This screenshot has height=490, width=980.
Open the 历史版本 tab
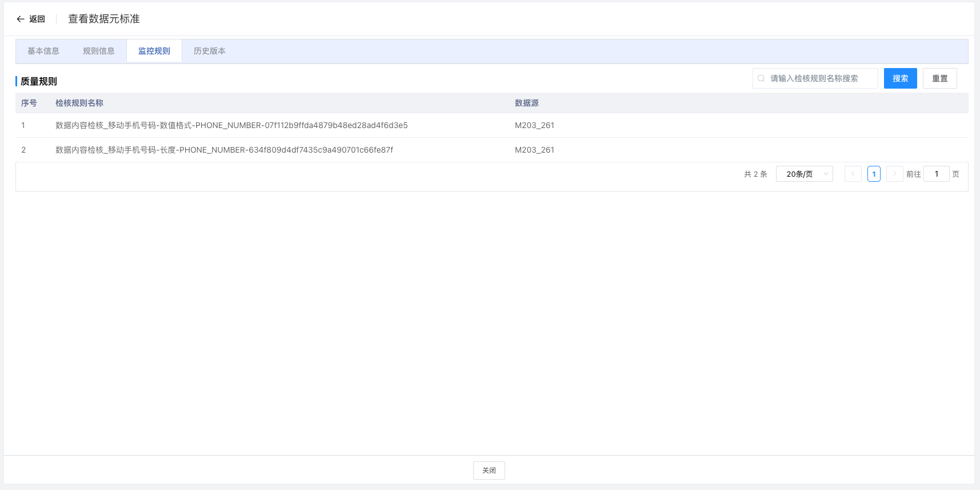pos(210,51)
